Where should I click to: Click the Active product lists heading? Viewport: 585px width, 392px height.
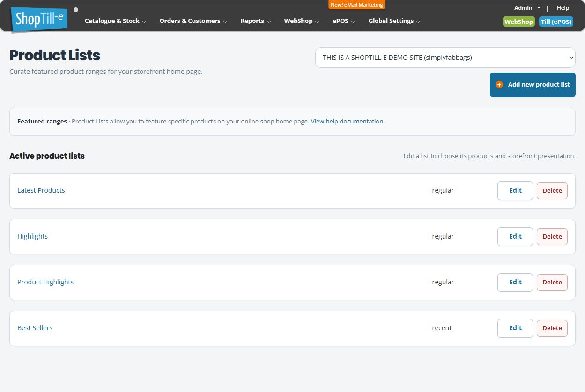tap(47, 156)
